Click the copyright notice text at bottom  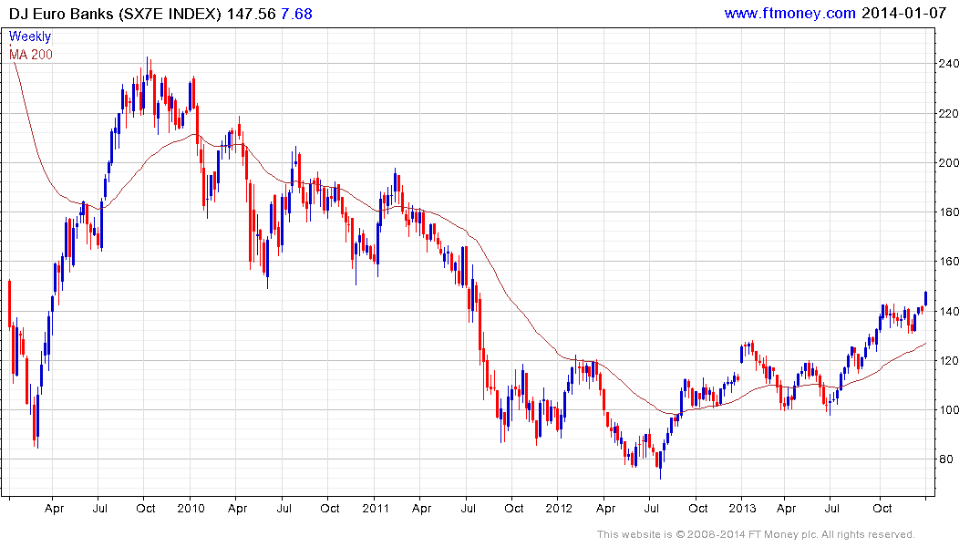[x=756, y=534]
